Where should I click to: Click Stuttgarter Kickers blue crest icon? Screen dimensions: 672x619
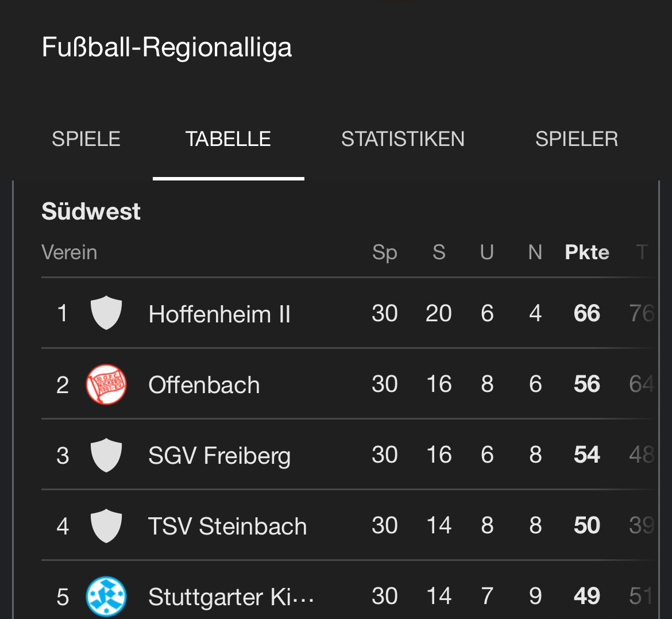pos(106,597)
